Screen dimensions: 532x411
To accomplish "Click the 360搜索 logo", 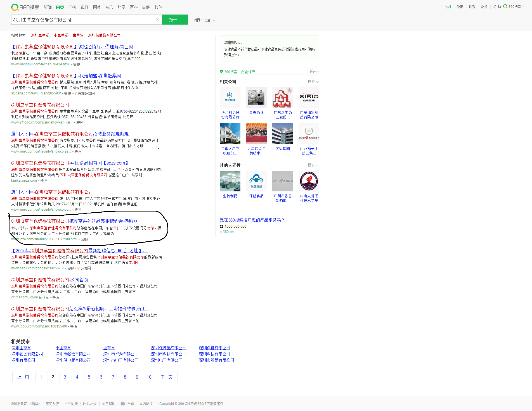I will [25, 7].
